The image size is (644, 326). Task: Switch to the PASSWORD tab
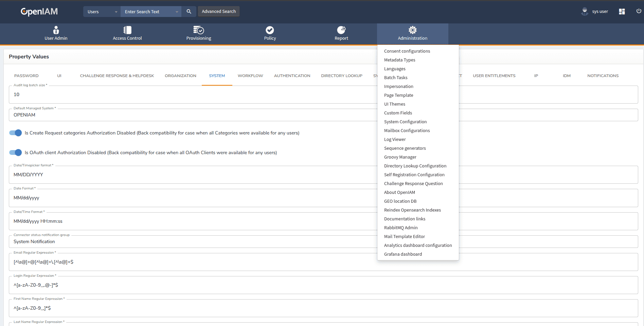(x=26, y=76)
